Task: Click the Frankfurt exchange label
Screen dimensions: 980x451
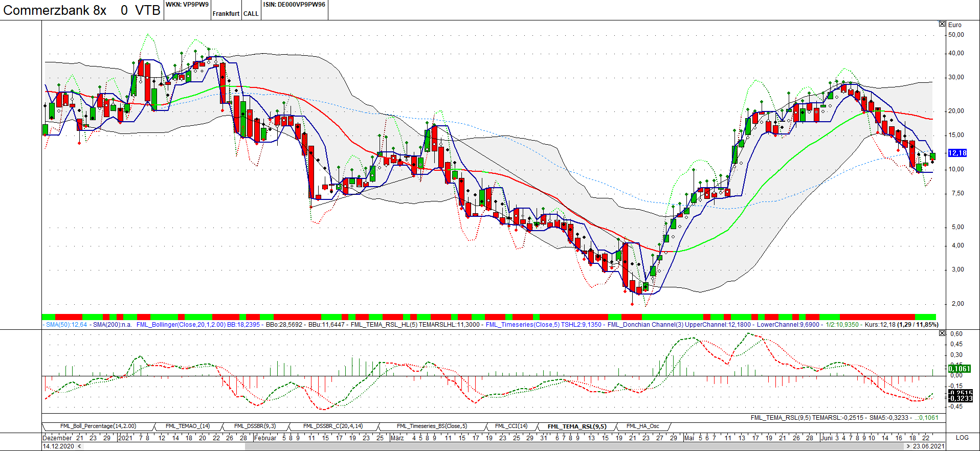Action: coord(226,14)
